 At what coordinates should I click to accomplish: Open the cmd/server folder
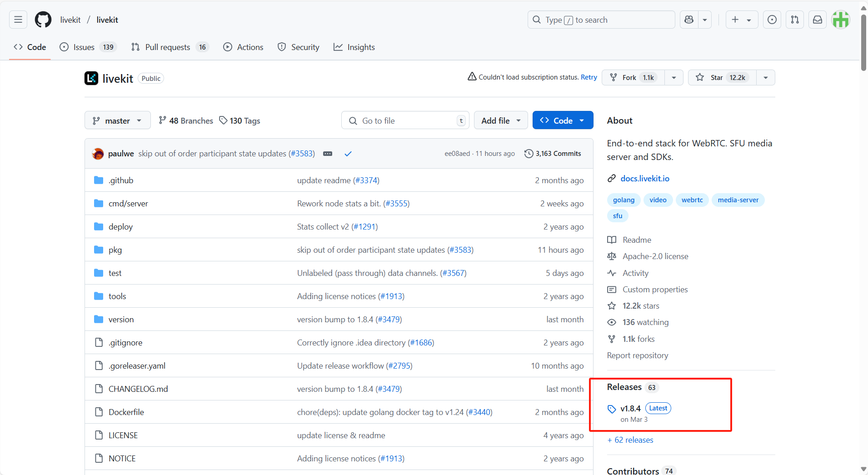pyautogui.click(x=128, y=204)
